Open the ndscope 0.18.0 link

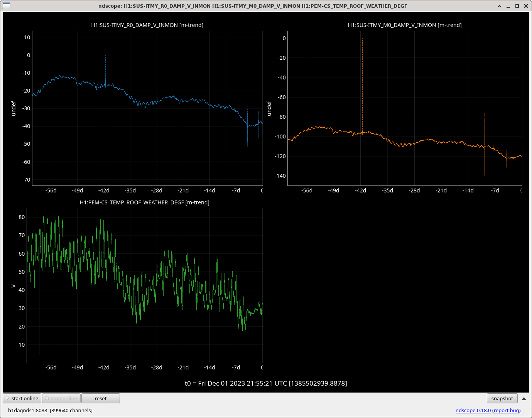click(473, 410)
